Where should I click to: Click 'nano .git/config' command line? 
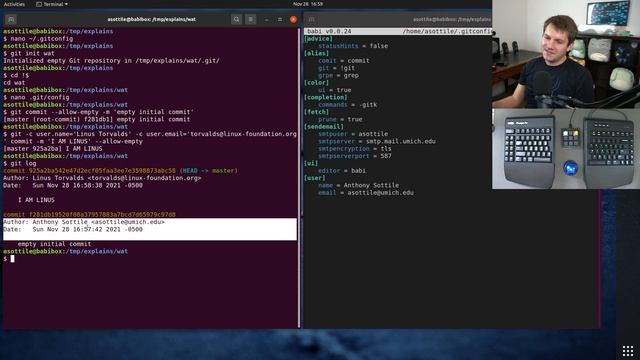point(36,97)
